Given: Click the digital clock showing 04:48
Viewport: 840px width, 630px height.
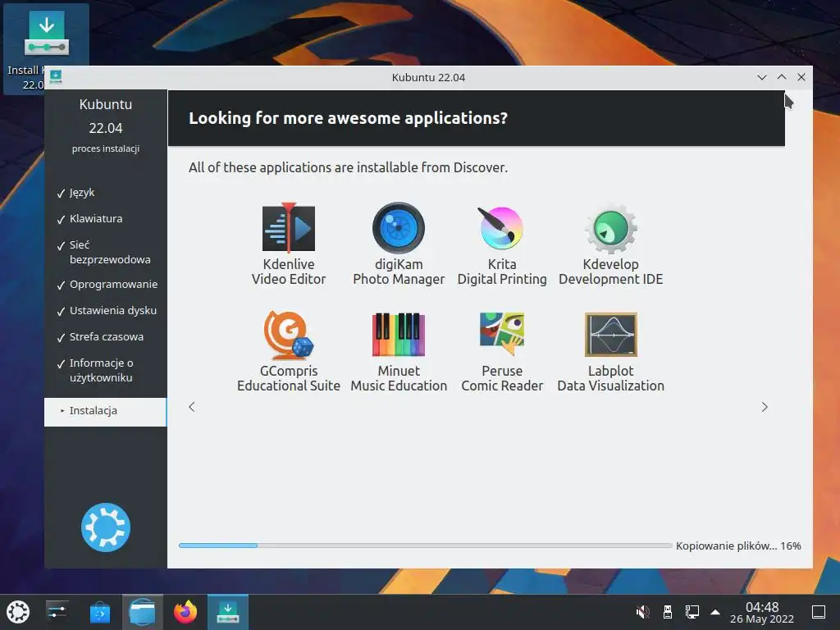Looking at the screenshot, I should (762, 607).
